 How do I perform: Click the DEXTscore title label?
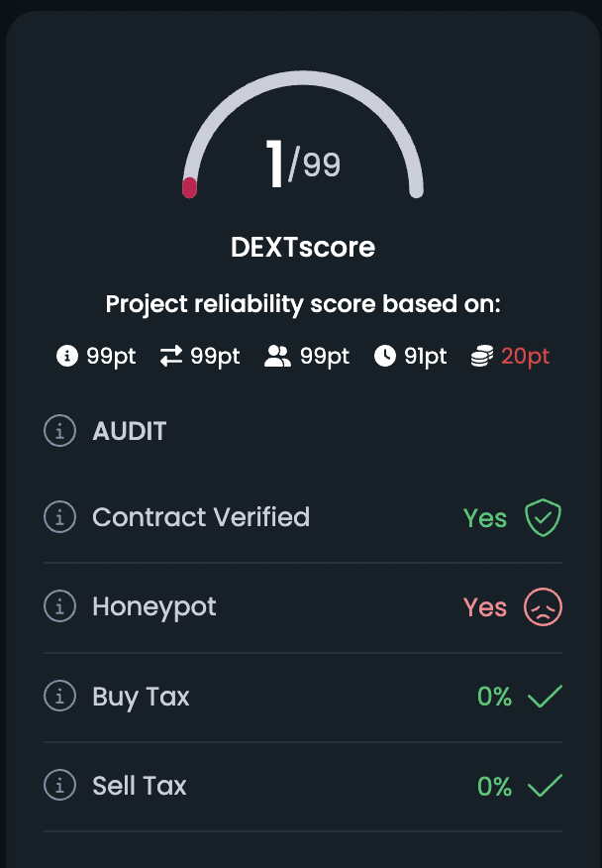(x=303, y=247)
